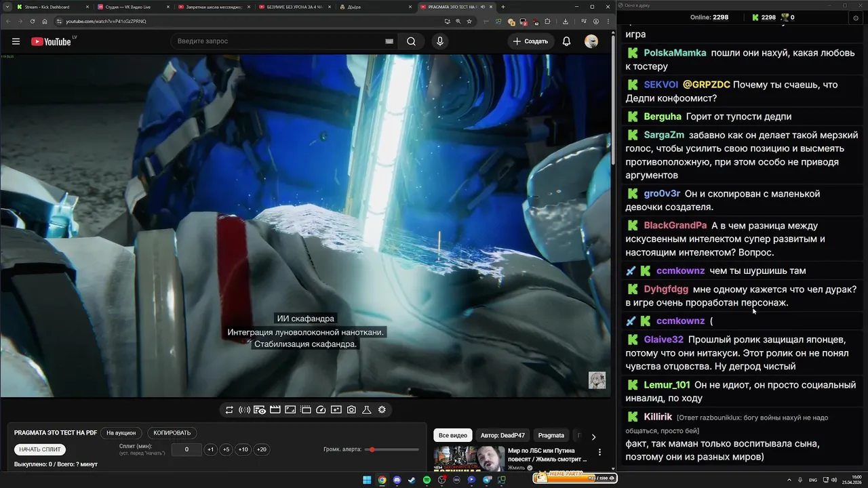Open the browser downloads icon

click(x=566, y=21)
